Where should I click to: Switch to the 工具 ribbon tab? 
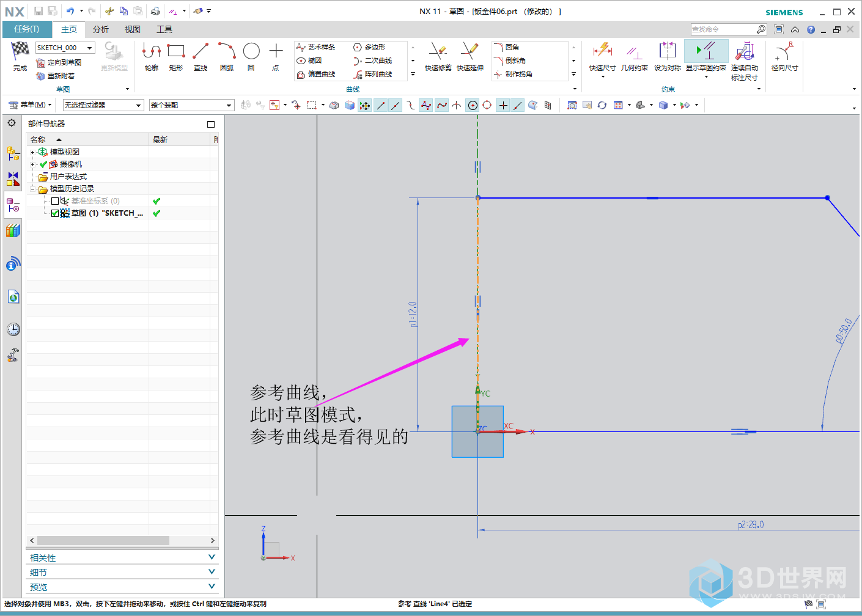[164, 29]
